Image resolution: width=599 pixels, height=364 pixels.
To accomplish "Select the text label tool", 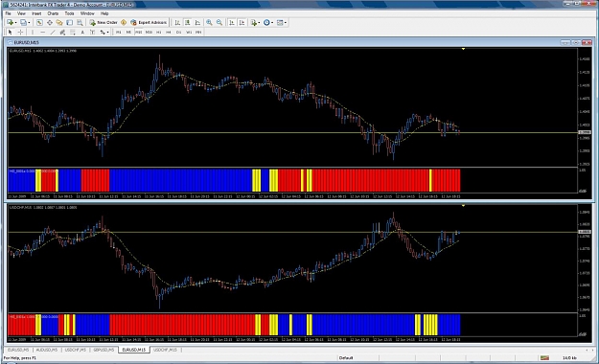I will coord(92,32).
